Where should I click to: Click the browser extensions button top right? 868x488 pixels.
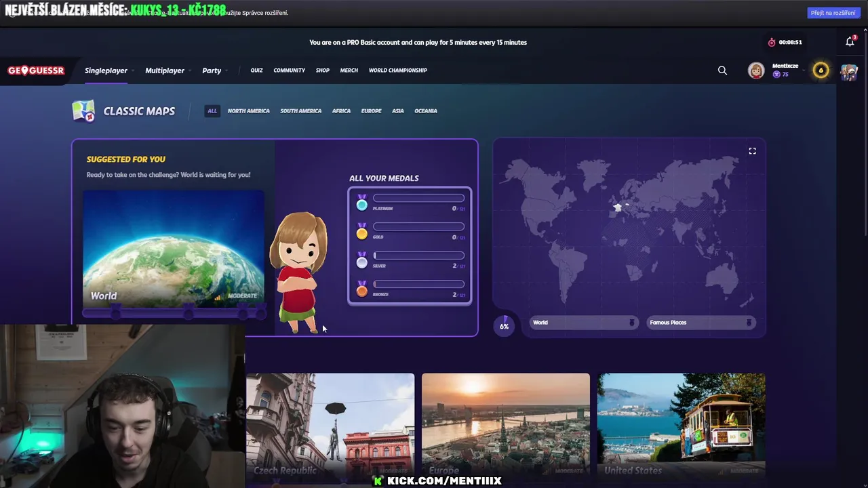[x=833, y=13]
